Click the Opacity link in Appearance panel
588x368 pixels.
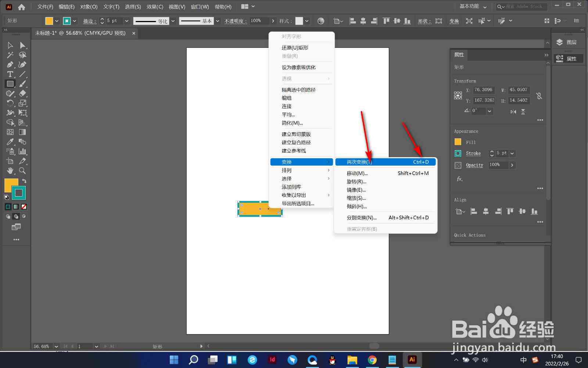[x=474, y=165]
